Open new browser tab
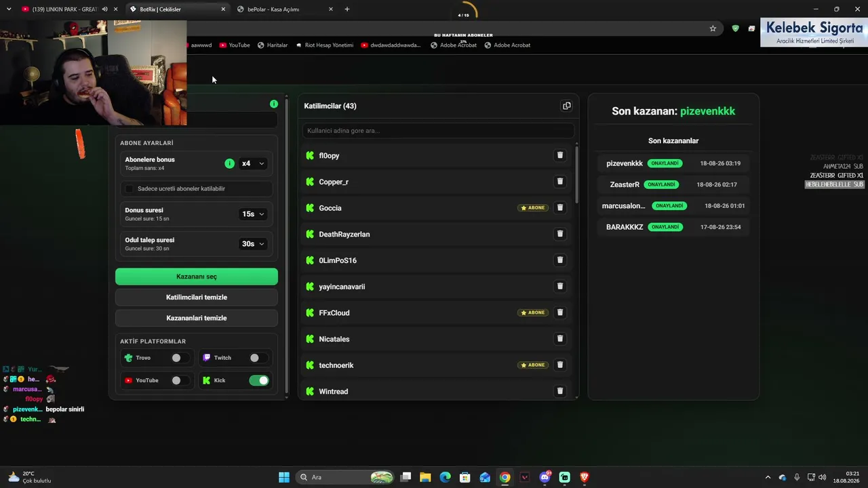This screenshot has height=488, width=868. pyautogui.click(x=347, y=9)
